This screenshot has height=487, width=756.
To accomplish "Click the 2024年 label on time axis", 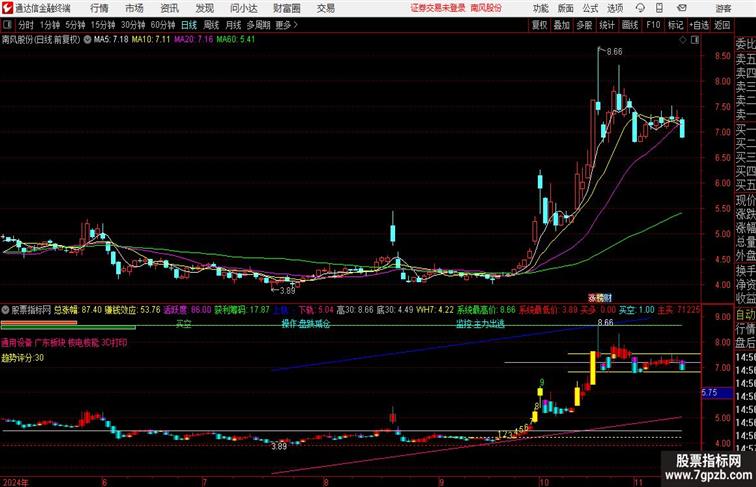I will (15, 482).
